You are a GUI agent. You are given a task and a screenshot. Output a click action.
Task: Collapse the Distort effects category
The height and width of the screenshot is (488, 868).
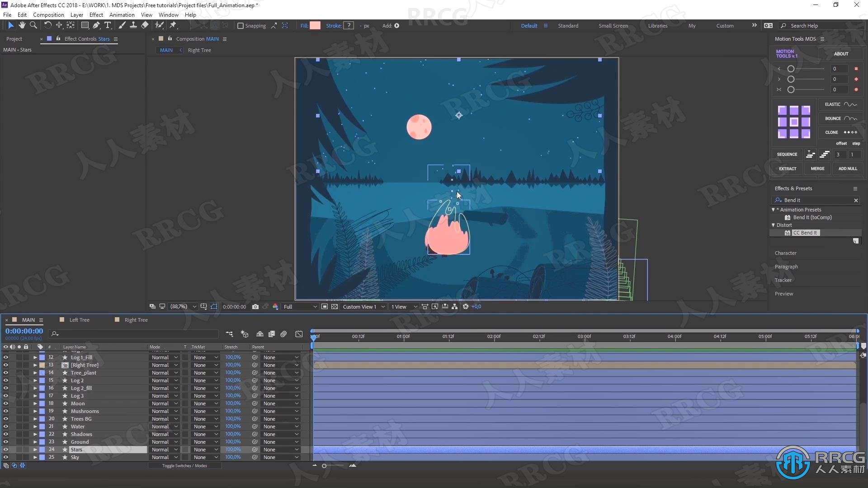773,225
